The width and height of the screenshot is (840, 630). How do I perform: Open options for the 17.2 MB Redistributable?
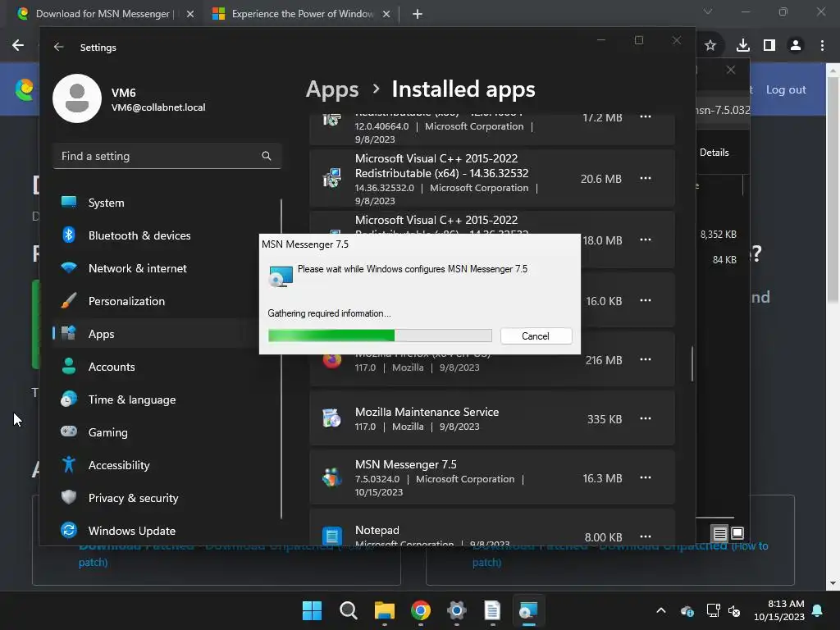click(x=646, y=116)
